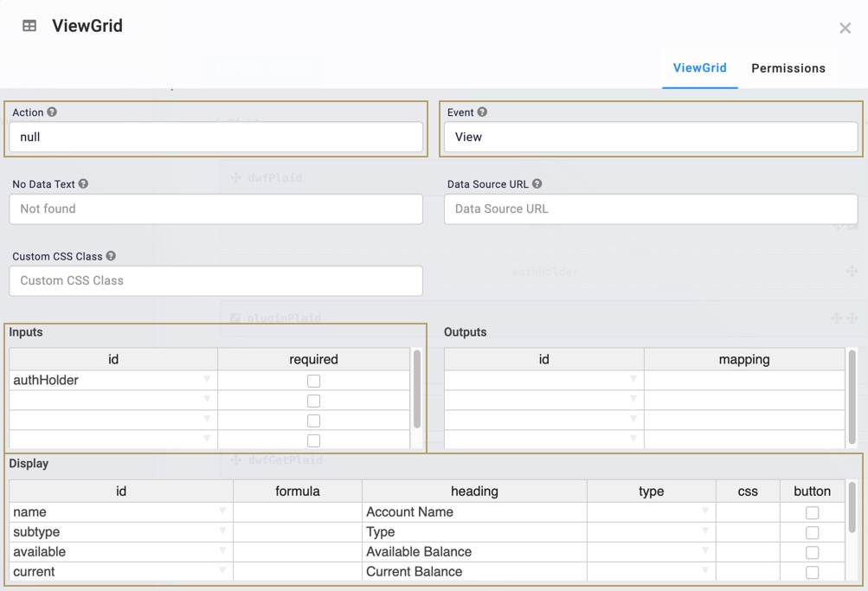This screenshot has width=868, height=591.
Task: Enable button checkbox for available row
Action: (x=812, y=552)
